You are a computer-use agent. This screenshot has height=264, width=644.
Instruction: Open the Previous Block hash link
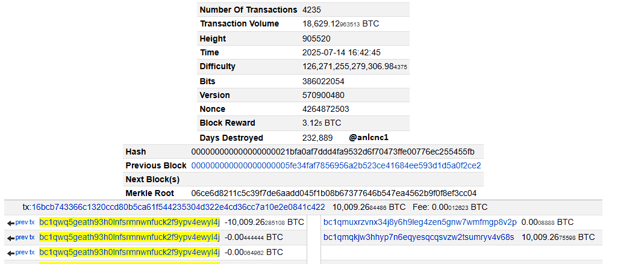[x=336, y=165]
